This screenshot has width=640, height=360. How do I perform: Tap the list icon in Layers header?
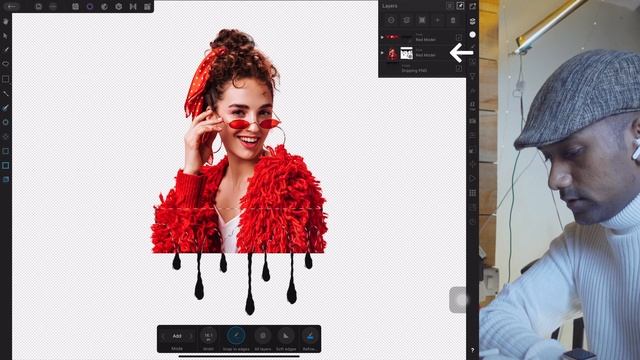click(x=449, y=6)
